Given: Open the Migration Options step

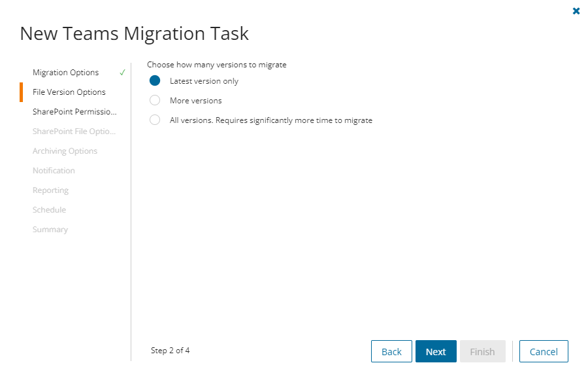Looking at the screenshot, I should coord(66,73).
